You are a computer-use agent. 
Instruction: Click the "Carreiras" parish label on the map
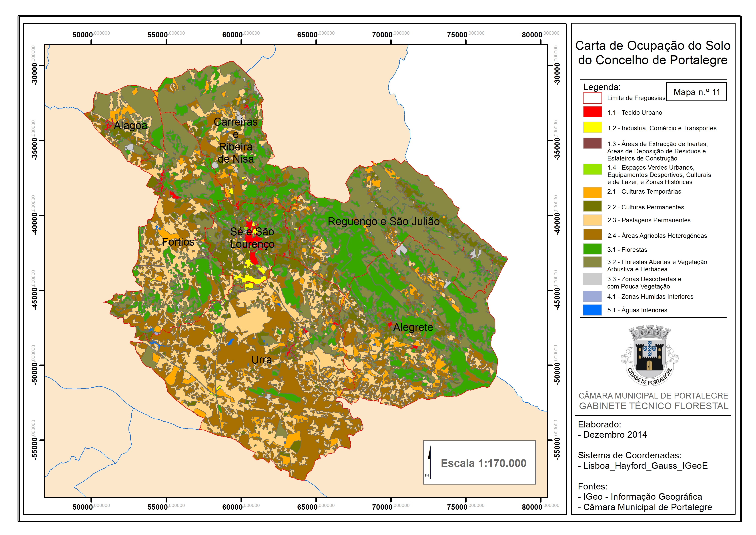point(236,122)
